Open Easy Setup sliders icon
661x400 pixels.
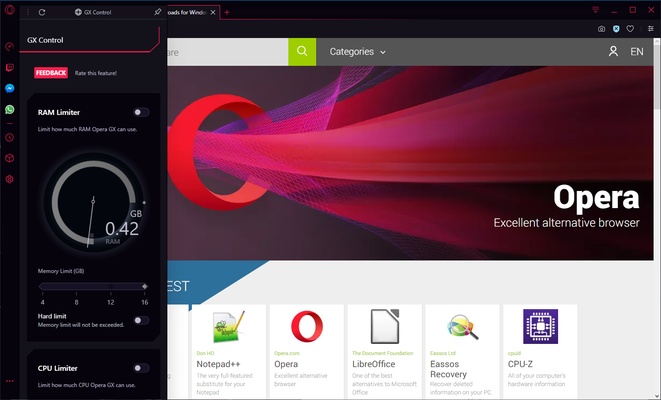(651, 29)
